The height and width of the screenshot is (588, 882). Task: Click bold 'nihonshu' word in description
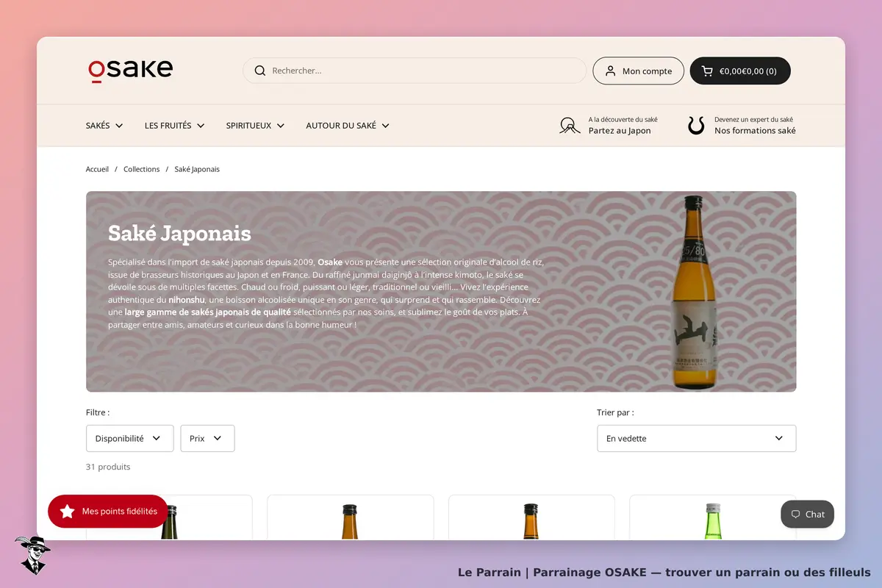click(188, 300)
